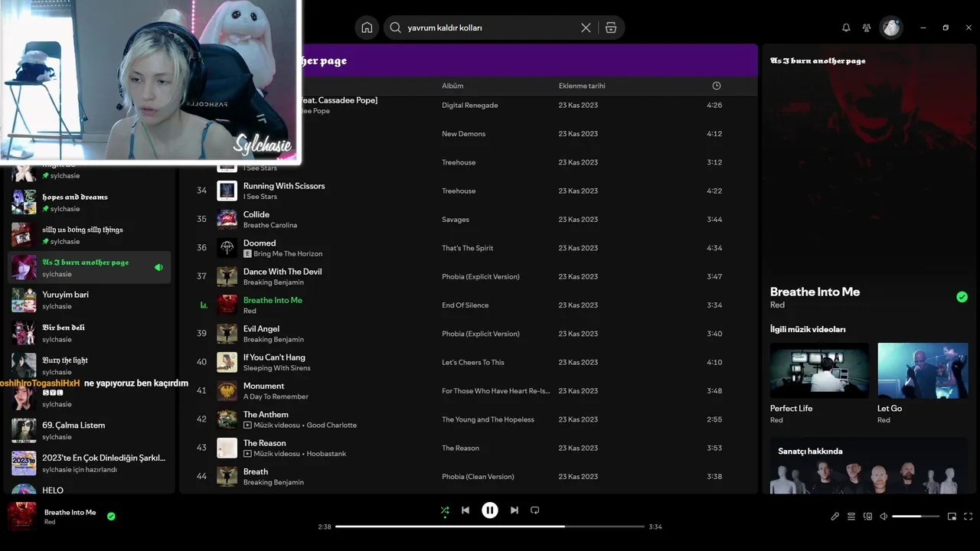
Task: Open artist 'Bring Me The Horizon' link
Action: tap(288, 254)
